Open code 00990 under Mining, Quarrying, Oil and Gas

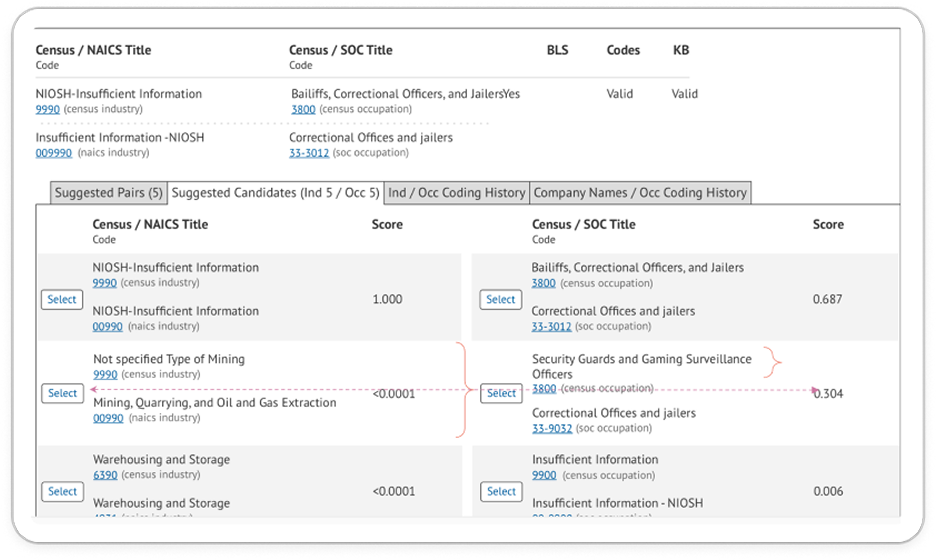[108, 418]
